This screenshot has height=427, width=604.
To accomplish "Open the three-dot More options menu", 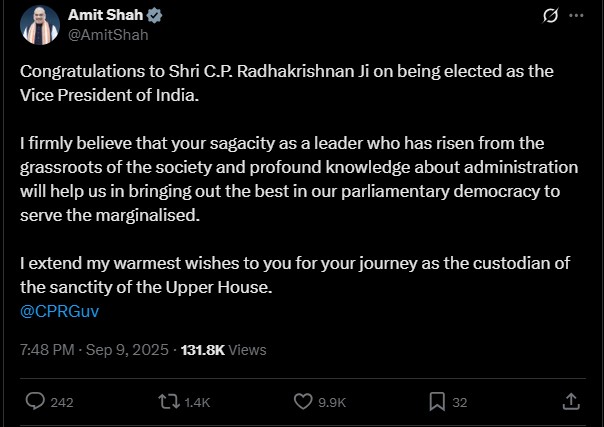I will point(576,17).
